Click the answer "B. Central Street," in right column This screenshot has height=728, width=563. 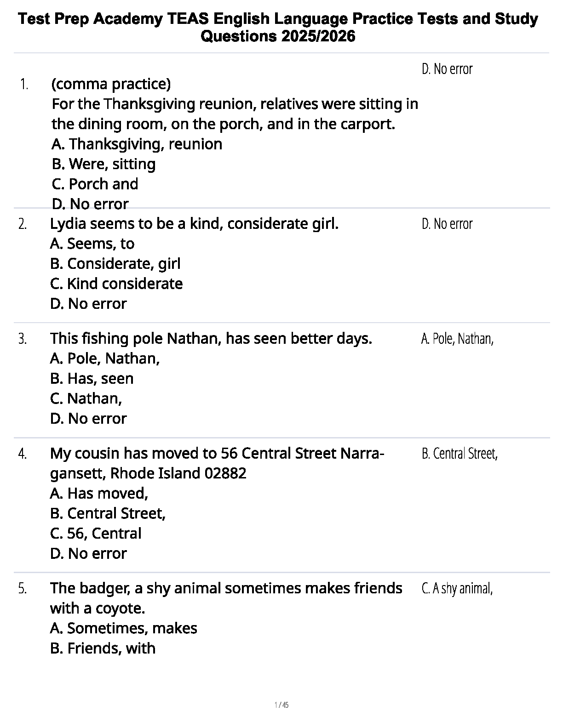[x=460, y=454]
